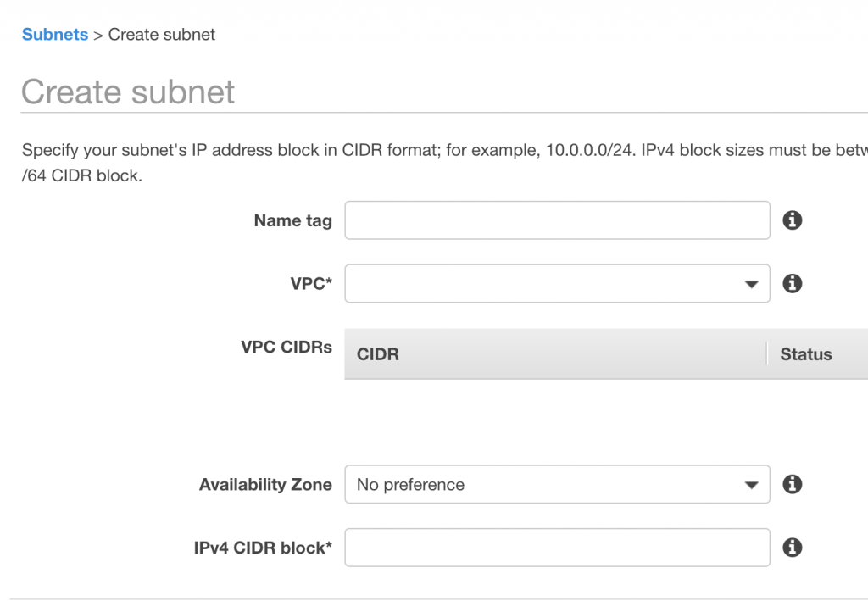The image size is (868, 601).
Task: Expand the Availability Zone No preference dropdown
Action: (x=557, y=484)
